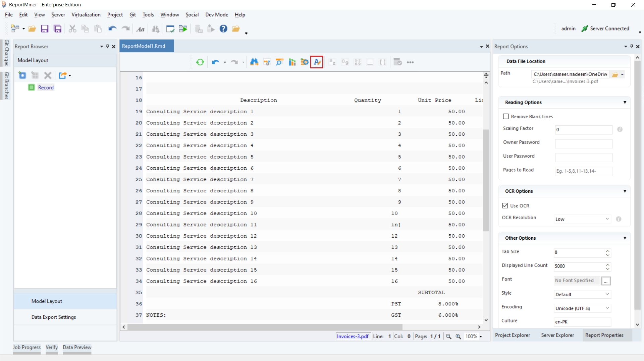This screenshot has height=361, width=644.
Task: Click the Cut scissors icon
Action: pos(72,29)
